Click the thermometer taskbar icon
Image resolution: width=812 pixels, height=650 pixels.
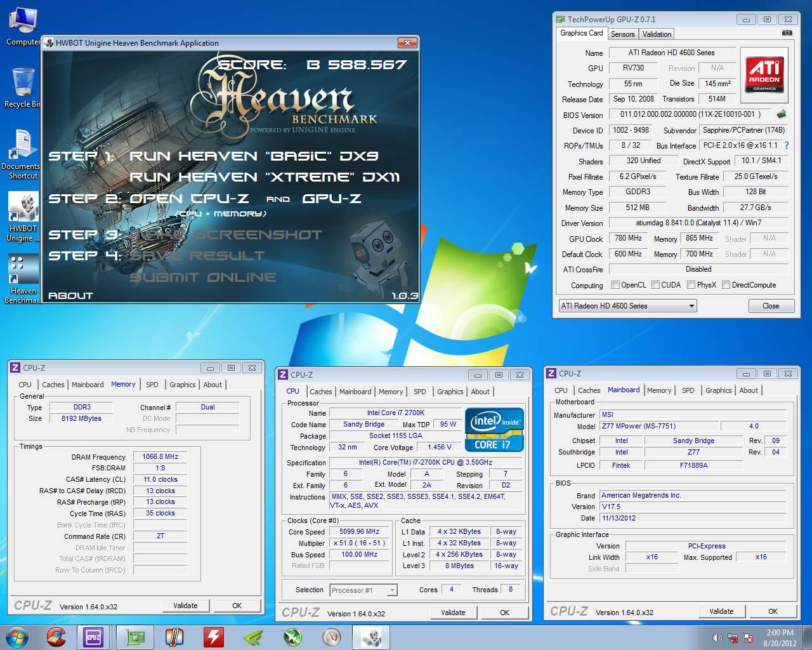pos(174,637)
